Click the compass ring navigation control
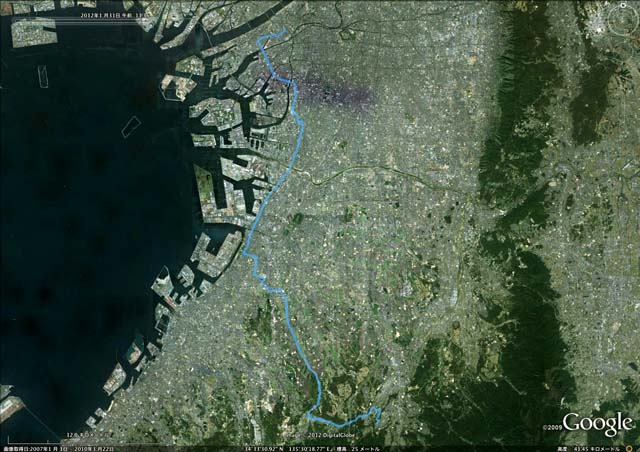The image size is (640, 452). 622,19
